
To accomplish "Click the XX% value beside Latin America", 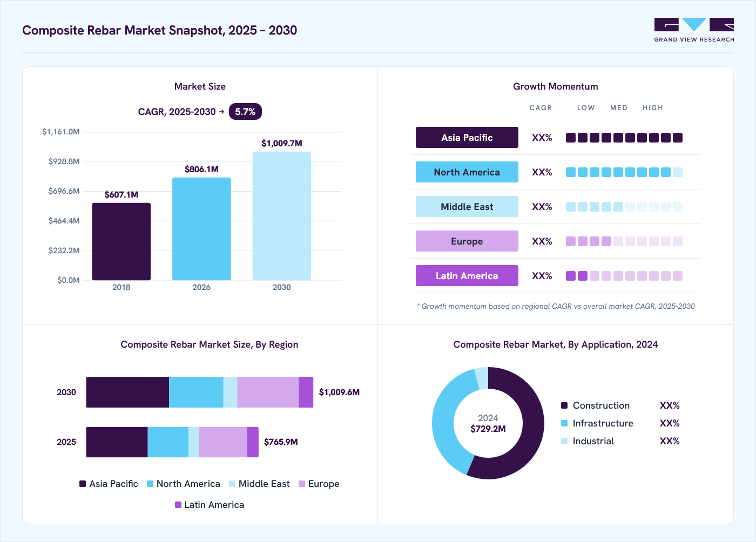I will [542, 276].
